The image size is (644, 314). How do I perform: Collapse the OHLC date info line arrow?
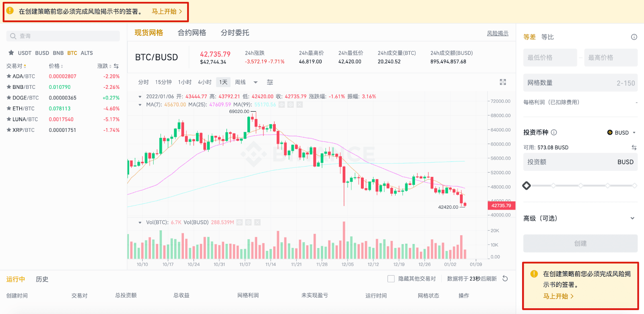[140, 96]
